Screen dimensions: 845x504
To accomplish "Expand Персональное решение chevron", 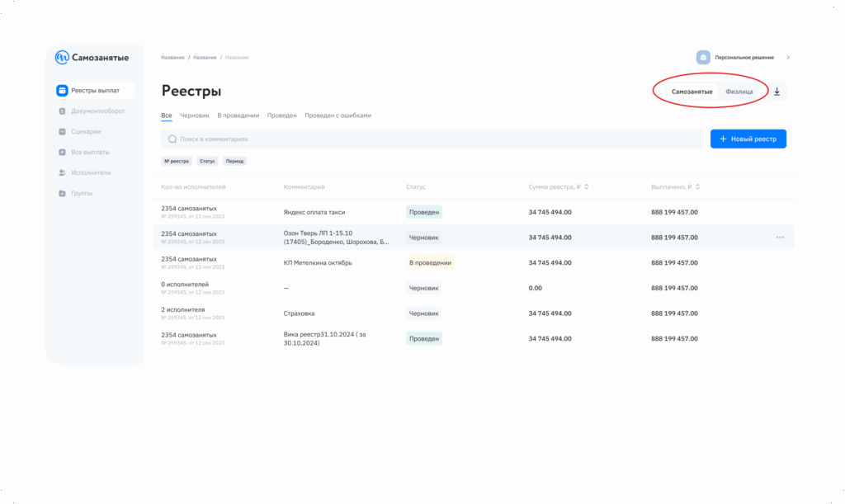I will 788,58.
